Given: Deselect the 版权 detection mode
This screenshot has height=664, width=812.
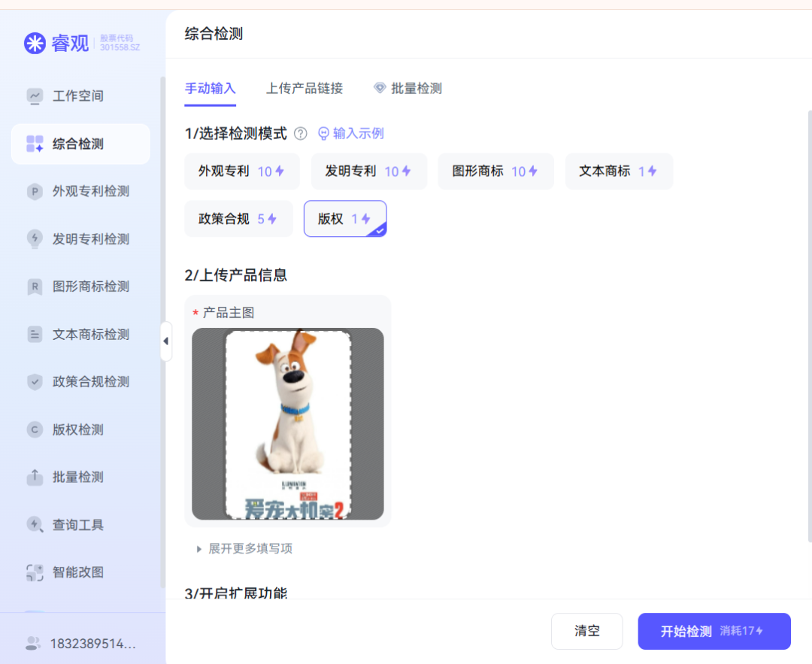Looking at the screenshot, I should [x=344, y=218].
